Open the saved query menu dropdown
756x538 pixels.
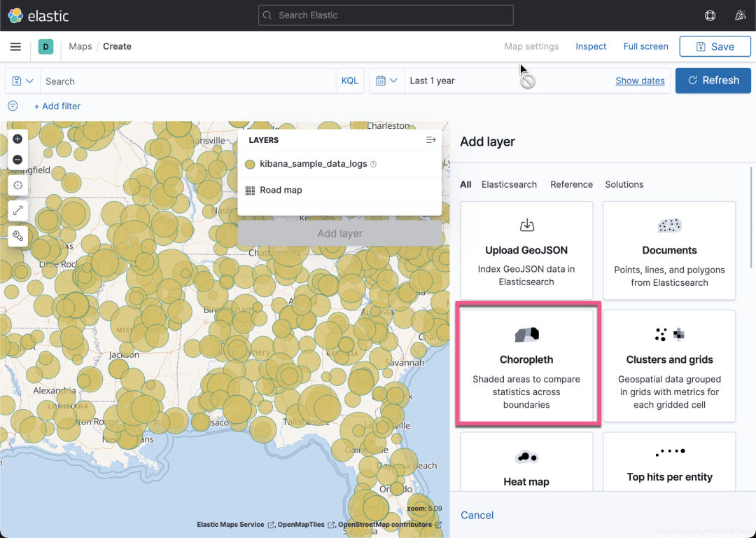(x=22, y=81)
